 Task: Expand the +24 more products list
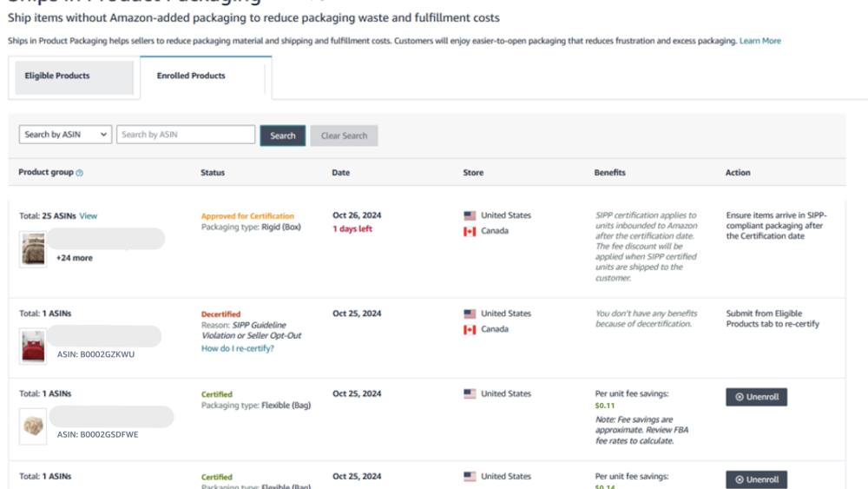[74, 258]
